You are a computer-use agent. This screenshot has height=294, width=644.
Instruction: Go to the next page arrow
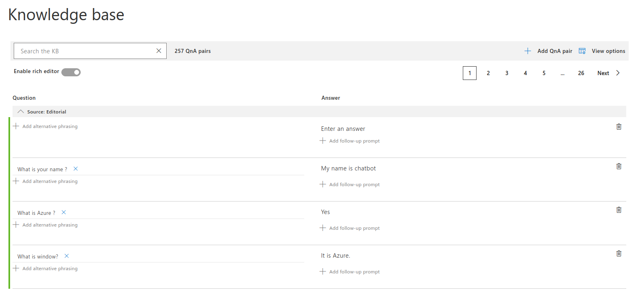[618, 73]
